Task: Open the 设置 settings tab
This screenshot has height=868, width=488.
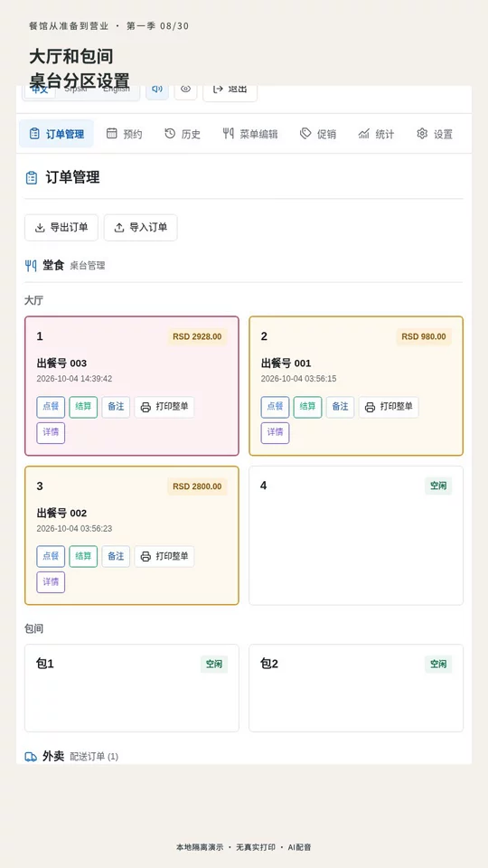Action: point(435,134)
